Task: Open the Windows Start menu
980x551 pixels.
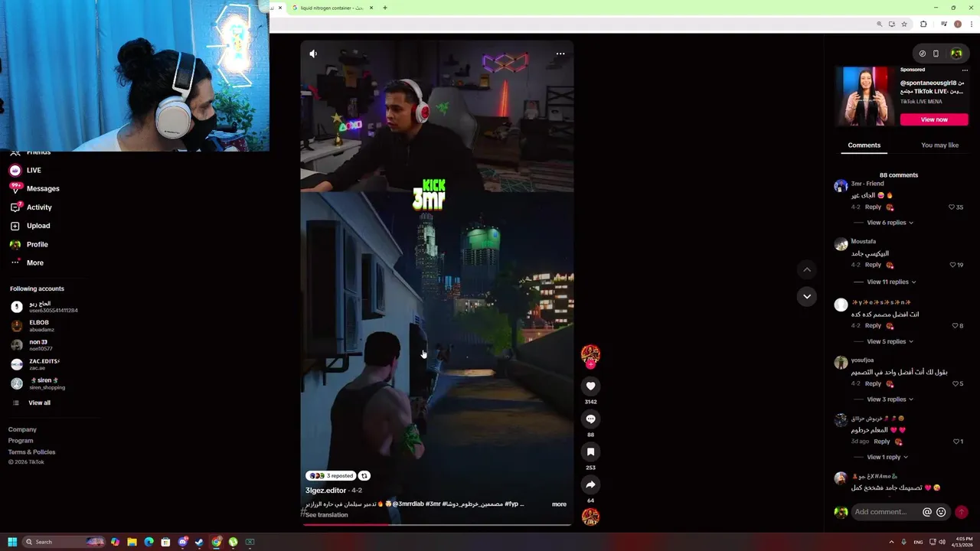Action: (12, 542)
